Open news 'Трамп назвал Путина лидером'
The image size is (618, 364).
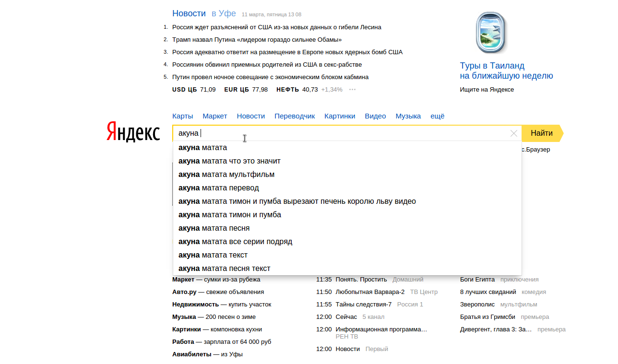point(257,40)
